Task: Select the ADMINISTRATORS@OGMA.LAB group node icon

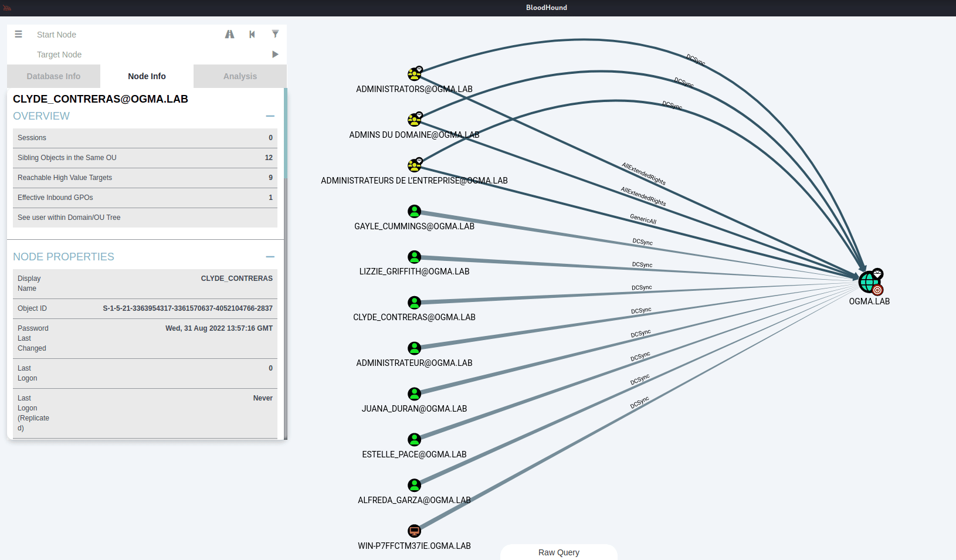Action: (415, 74)
